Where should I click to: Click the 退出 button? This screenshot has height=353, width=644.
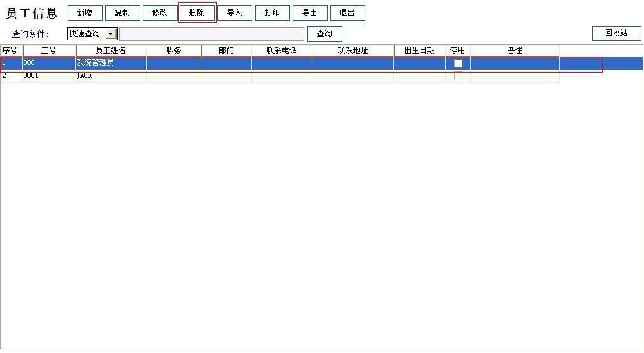click(x=348, y=13)
